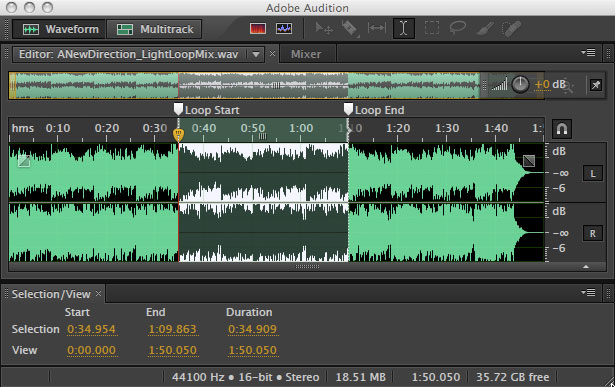Open the Selection/View panel options menu
This screenshot has height=387, width=615.
(x=588, y=293)
